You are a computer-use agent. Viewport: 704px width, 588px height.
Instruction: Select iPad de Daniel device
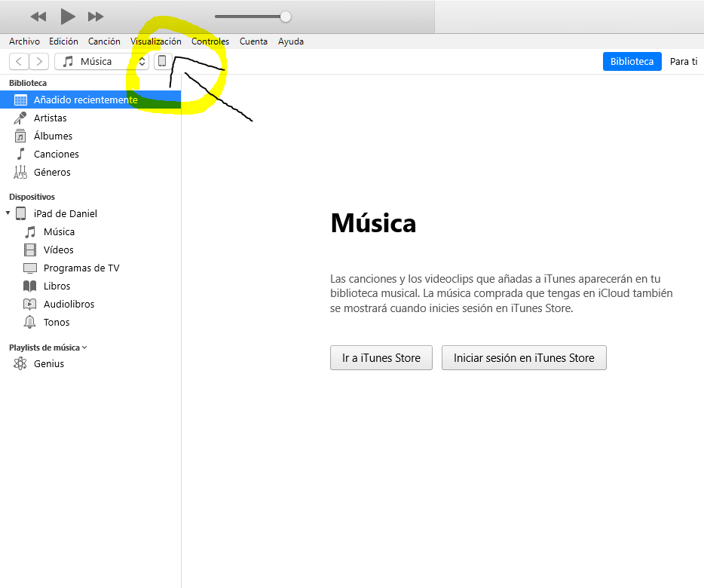click(66, 214)
